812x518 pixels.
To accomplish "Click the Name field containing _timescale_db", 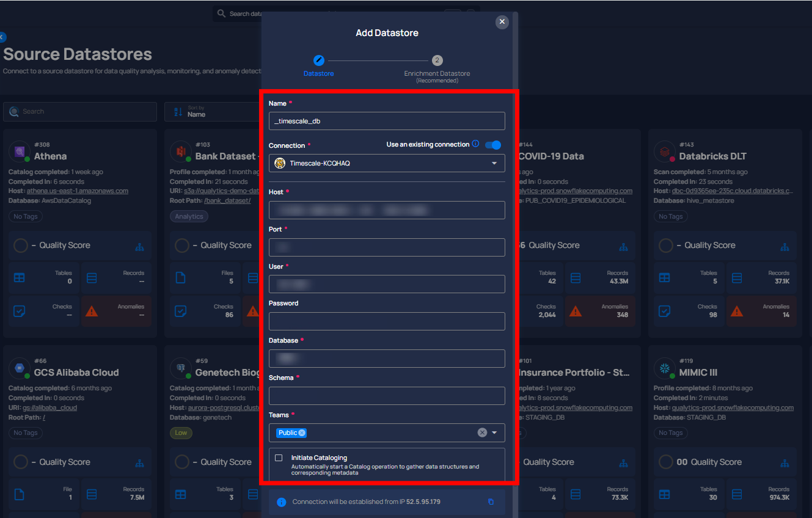I will click(387, 121).
